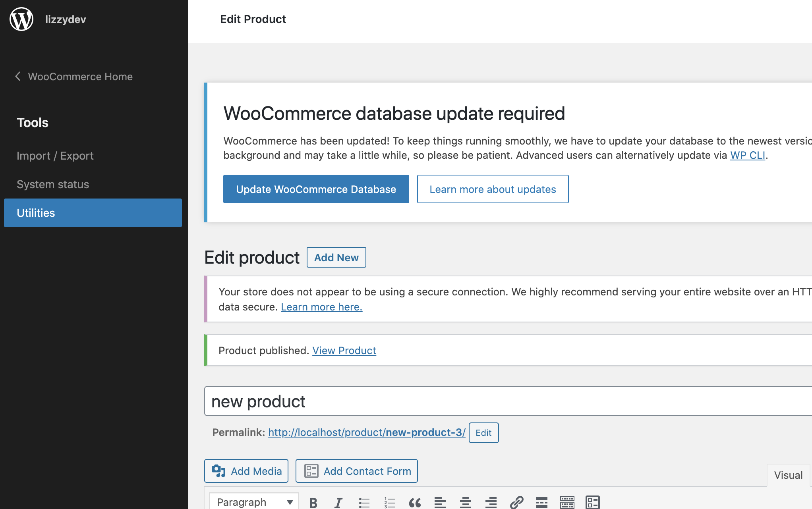Viewport: 812px width, 509px height.
Task: Click the Edit Product page header
Action: [x=253, y=19]
